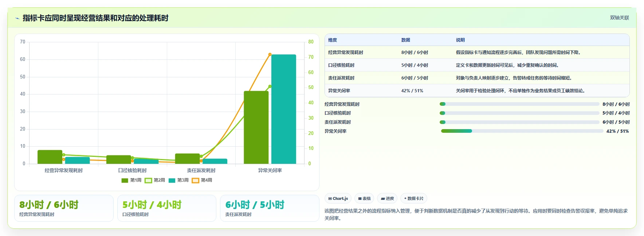Click the 异常关闭率 progress bar
This screenshot has height=236, width=644.
[522, 131]
